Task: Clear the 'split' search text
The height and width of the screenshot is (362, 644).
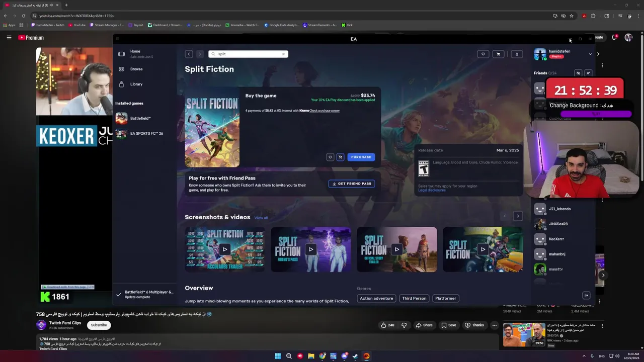Action: click(283, 54)
